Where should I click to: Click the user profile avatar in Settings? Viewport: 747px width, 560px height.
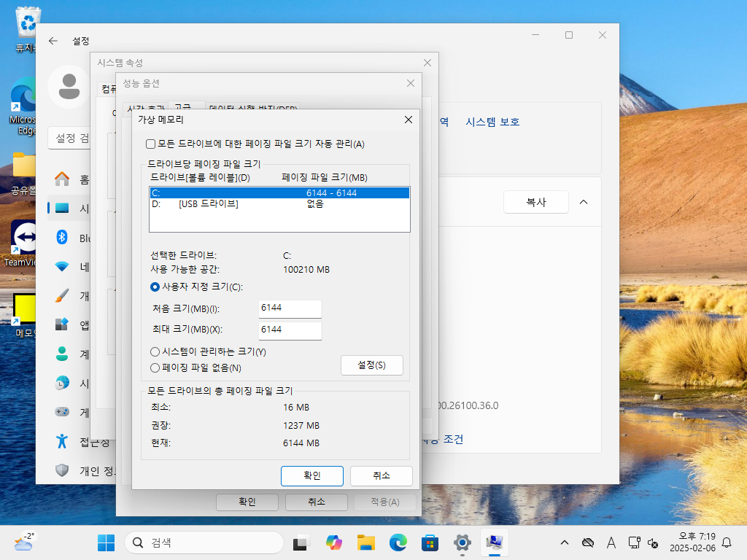pyautogui.click(x=69, y=87)
